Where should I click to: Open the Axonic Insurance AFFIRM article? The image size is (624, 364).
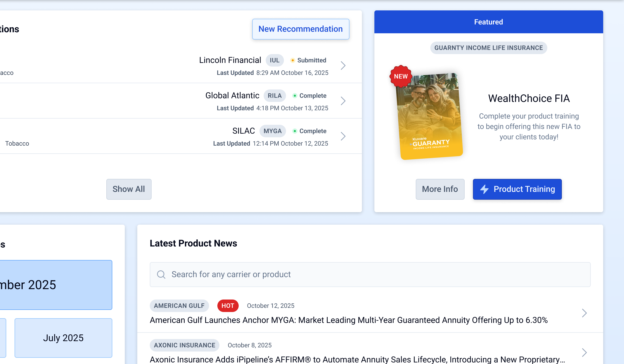pos(357,360)
